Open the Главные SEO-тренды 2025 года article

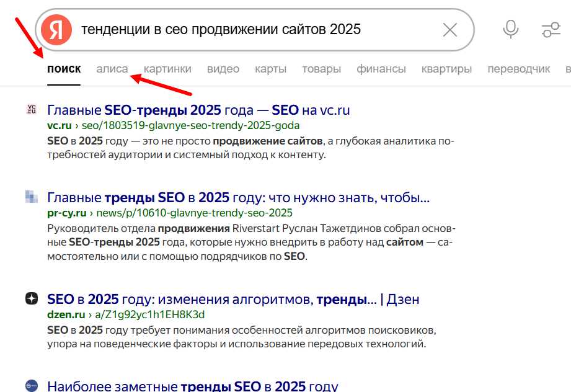click(197, 109)
